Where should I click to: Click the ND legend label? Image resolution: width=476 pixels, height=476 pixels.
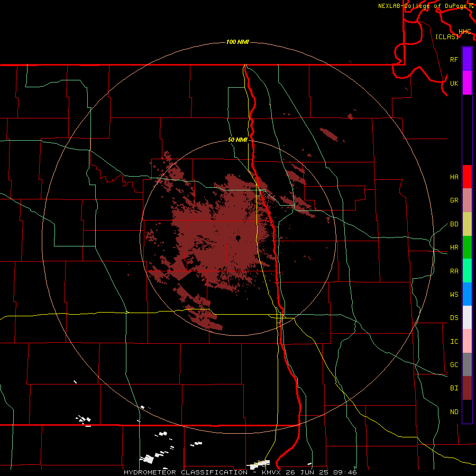pos(454,412)
